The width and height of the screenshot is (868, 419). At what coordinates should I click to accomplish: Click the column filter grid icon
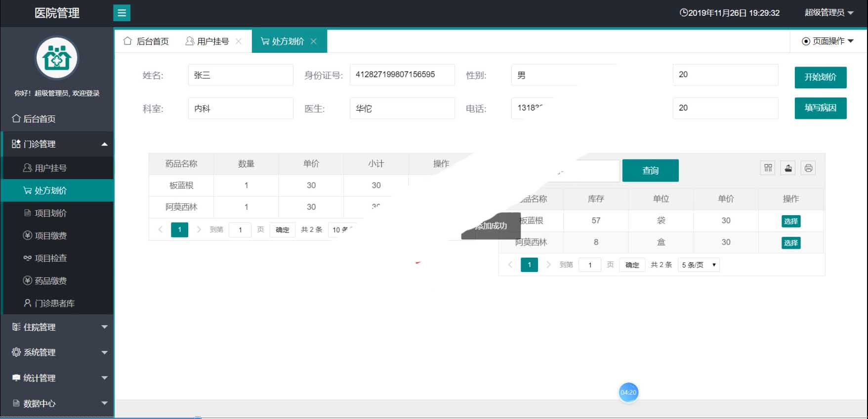coord(768,168)
